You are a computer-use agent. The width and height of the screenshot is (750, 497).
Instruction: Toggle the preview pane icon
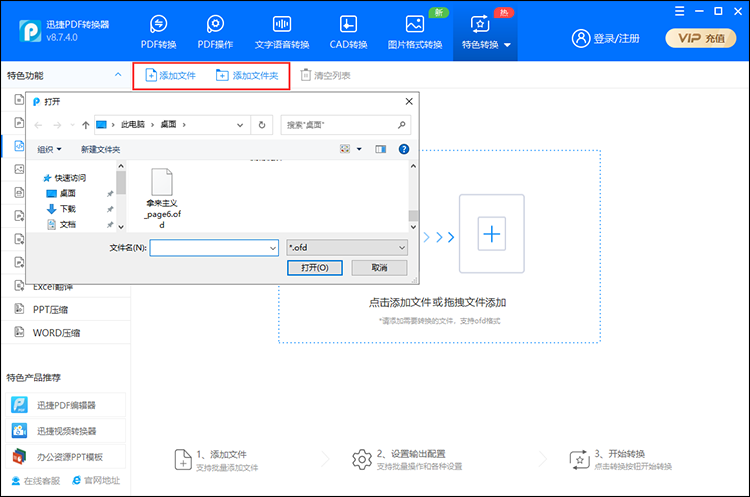[x=381, y=149]
